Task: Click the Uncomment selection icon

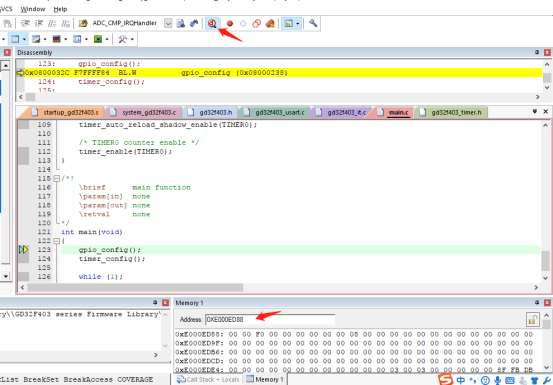Action: [65, 24]
